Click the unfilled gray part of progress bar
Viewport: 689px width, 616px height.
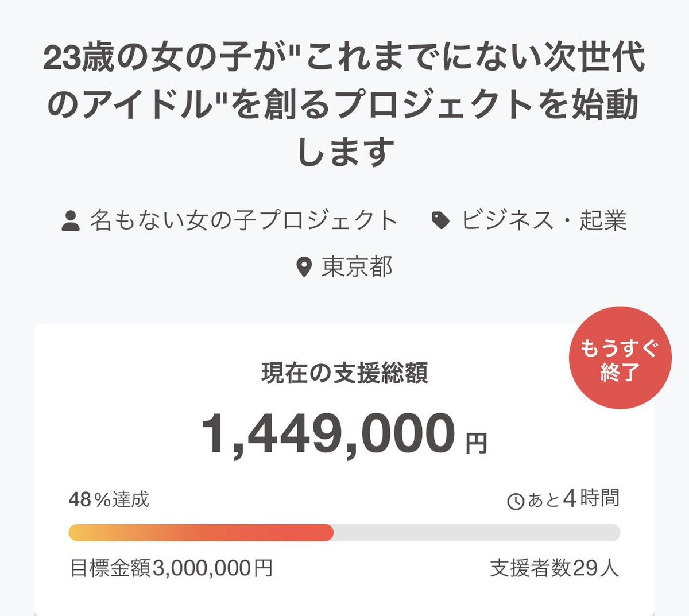(x=477, y=533)
